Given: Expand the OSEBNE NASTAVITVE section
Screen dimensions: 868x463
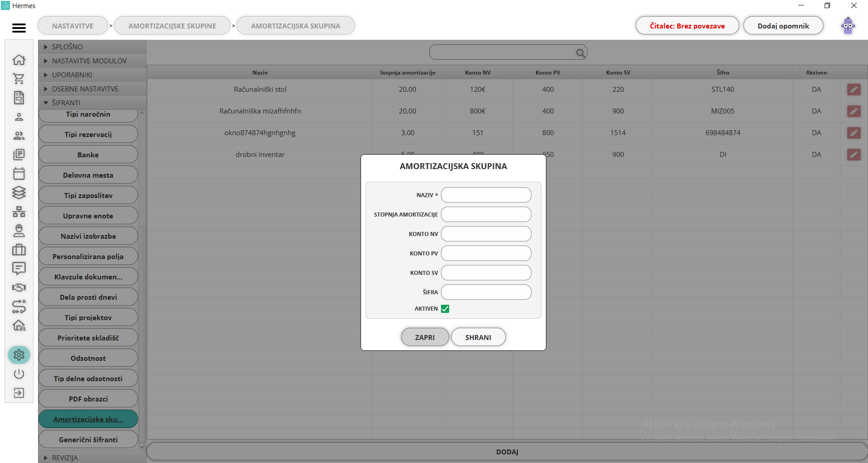Looking at the screenshot, I should point(92,89).
